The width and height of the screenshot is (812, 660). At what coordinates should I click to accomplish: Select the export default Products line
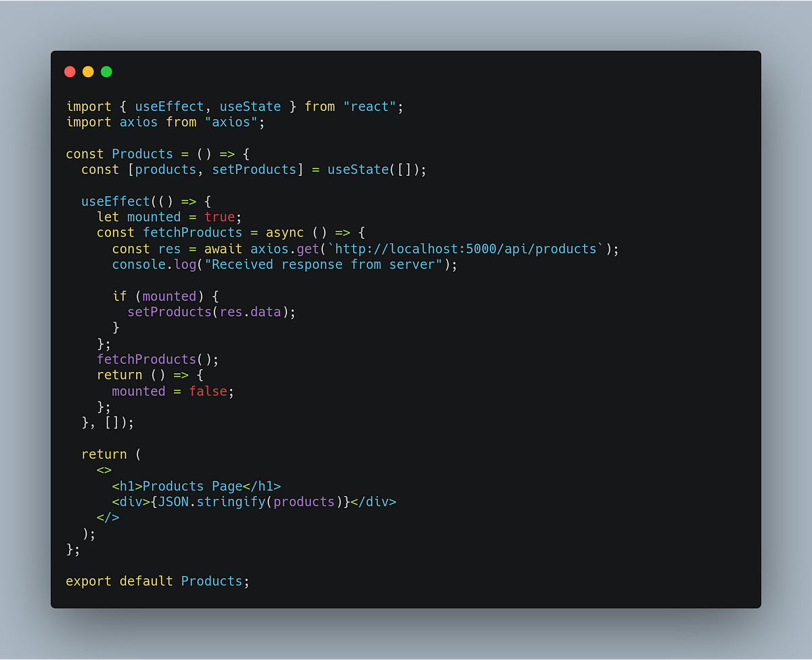click(157, 581)
